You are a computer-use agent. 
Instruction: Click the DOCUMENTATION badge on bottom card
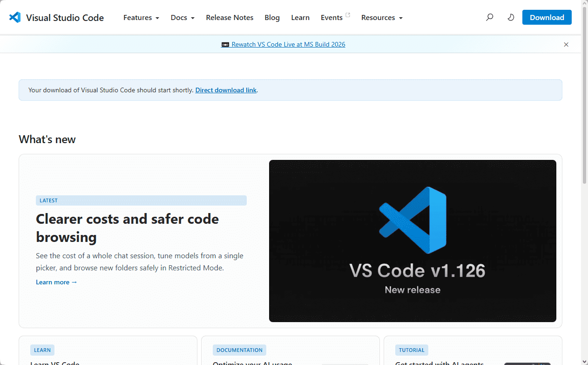[x=239, y=350]
